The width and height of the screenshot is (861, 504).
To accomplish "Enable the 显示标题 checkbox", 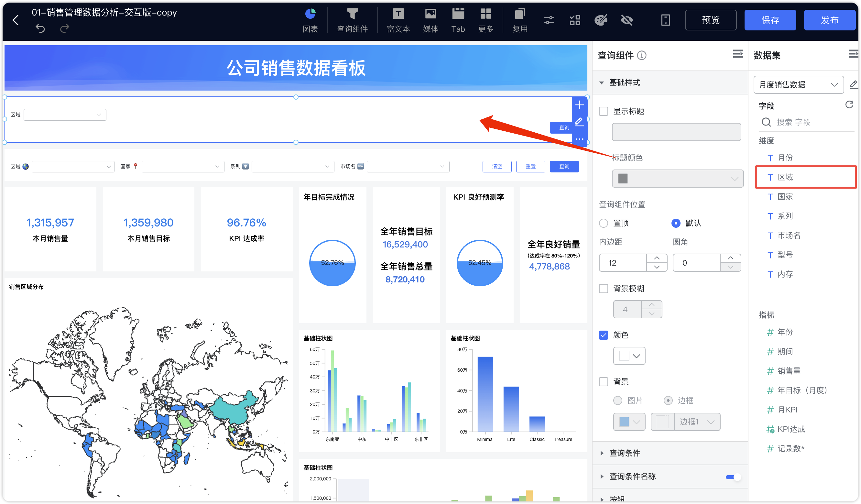I will pos(604,111).
